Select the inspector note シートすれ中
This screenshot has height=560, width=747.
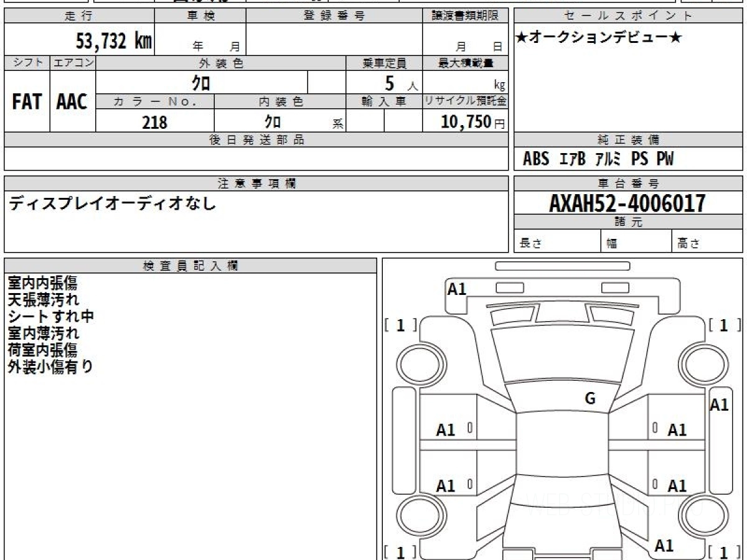pos(51,316)
